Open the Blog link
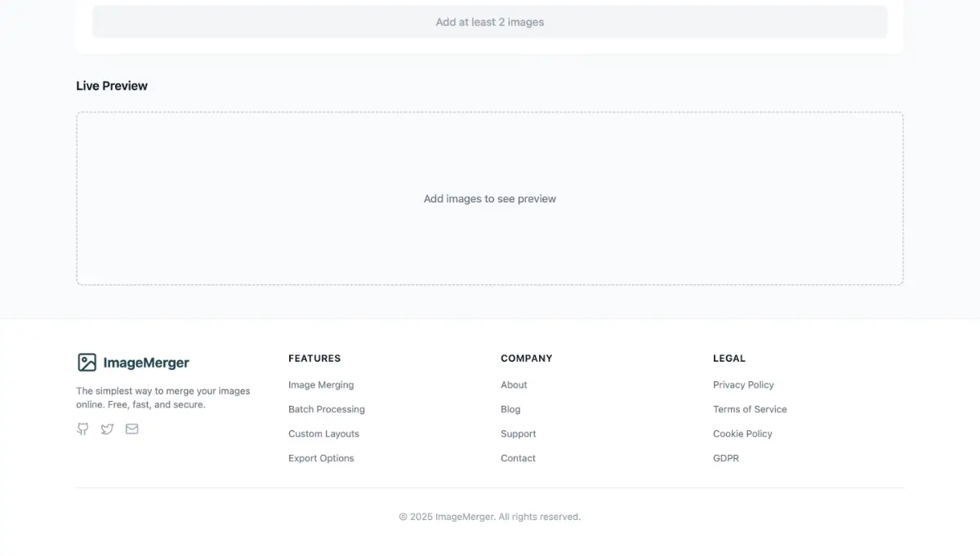 510,409
